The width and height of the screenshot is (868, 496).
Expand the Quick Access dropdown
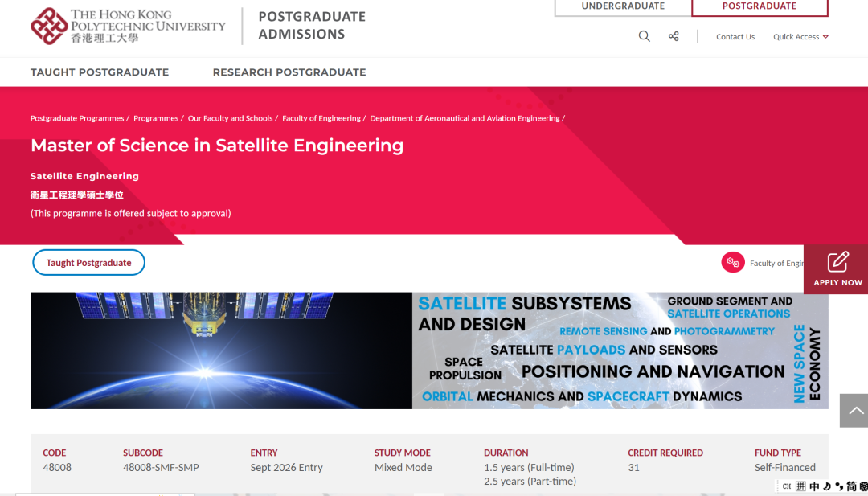(x=800, y=37)
